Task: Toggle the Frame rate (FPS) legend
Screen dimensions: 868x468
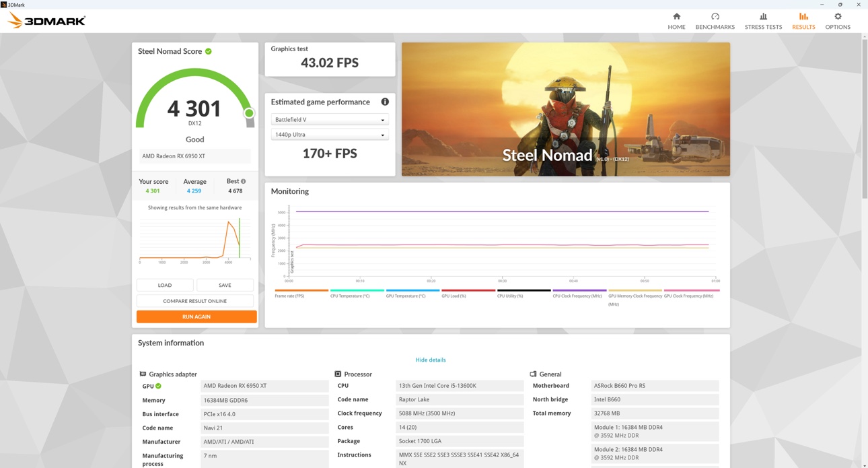Action: tap(289, 296)
